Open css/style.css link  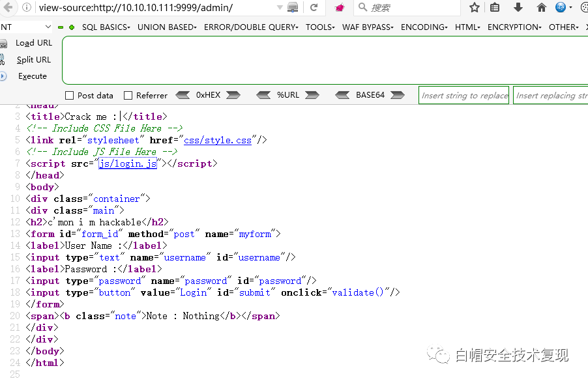pyautogui.click(x=218, y=140)
